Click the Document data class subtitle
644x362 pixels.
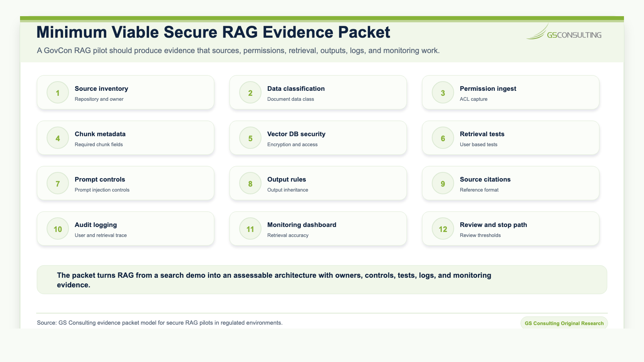[290, 99]
